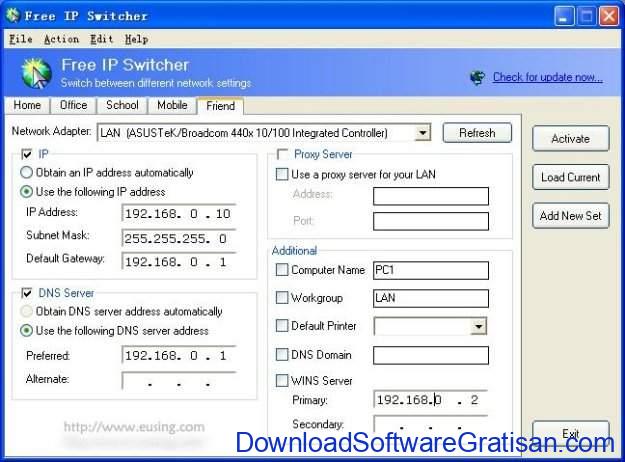625x462 pixels.
Task: Click the globe icon beside Check for update
Action: coord(477,77)
